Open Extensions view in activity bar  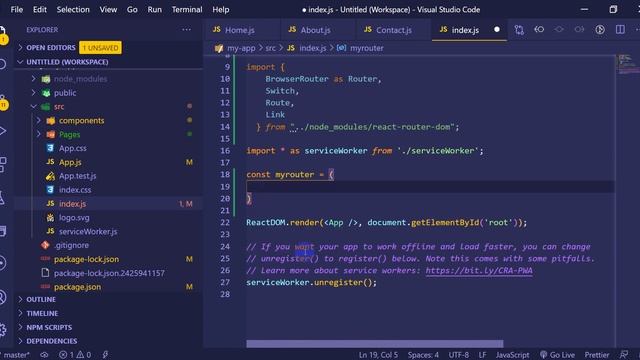tap(2, 164)
